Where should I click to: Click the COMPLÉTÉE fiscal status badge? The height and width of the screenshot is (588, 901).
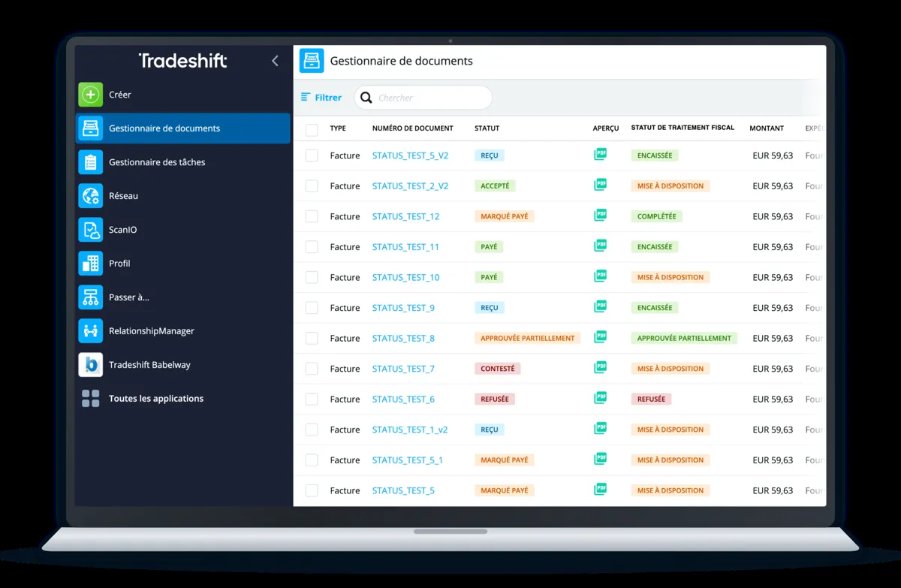click(657, 216)
